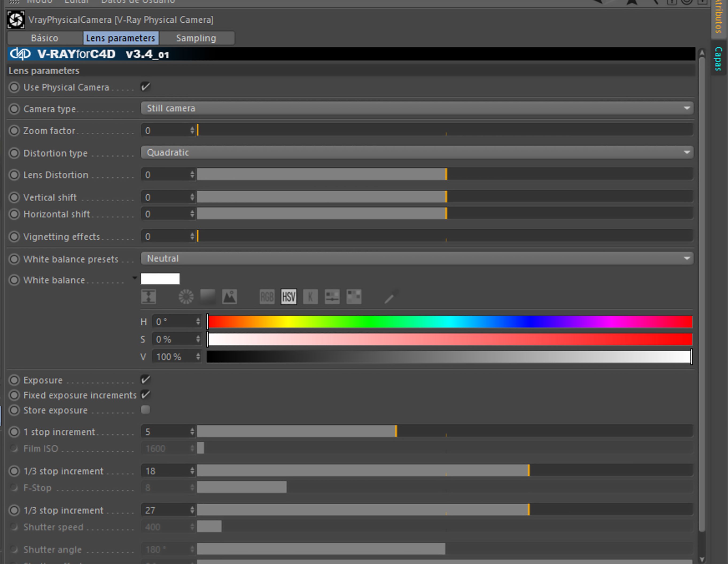Open the color mixer mode icon

pos(332,296)
